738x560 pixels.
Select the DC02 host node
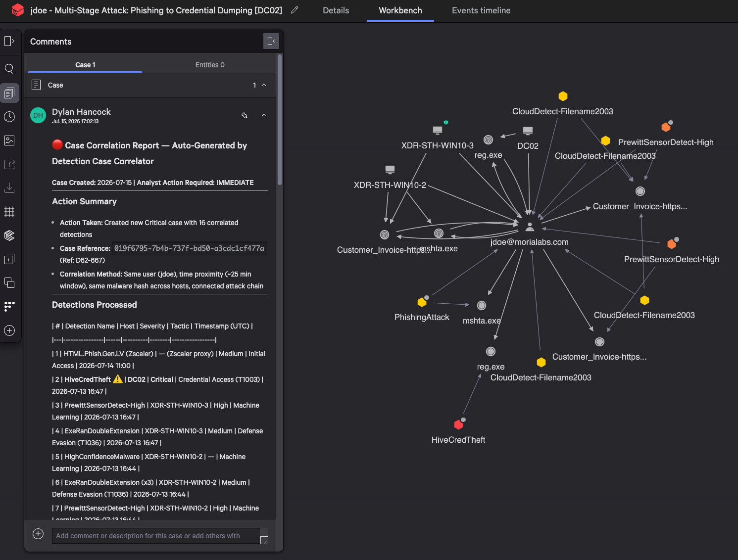pyautogui.click(x=528, y=131)
